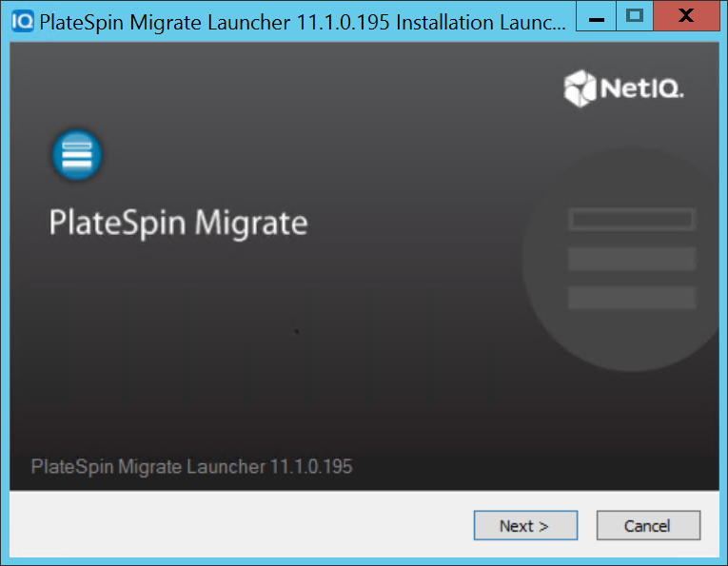The height and width of the screenshot is (566, 728).
Task: Click the window title bar text
Action: tap(303, 22)
